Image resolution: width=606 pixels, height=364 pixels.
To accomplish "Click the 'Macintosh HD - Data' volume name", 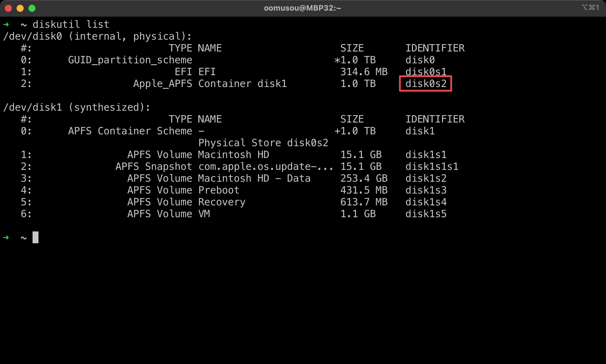I will 254,178.
